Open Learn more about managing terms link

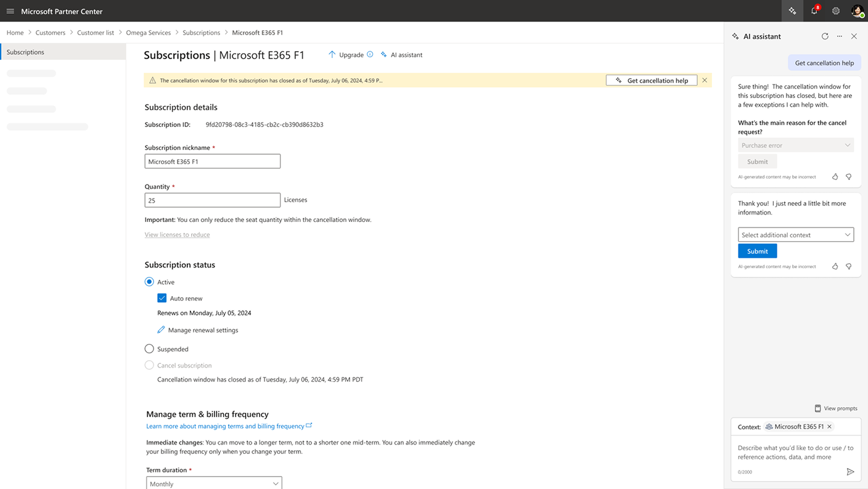click(x=225, y=426)
